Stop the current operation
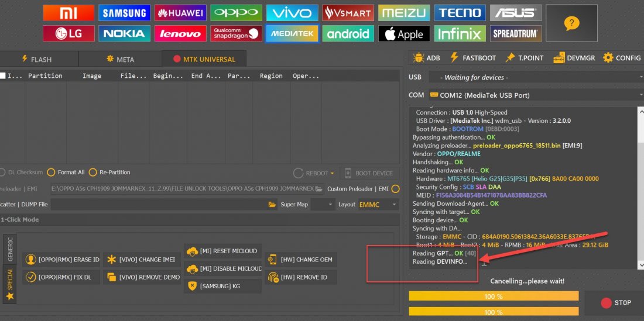The image size is (644, 321). [x=615, y=303]
